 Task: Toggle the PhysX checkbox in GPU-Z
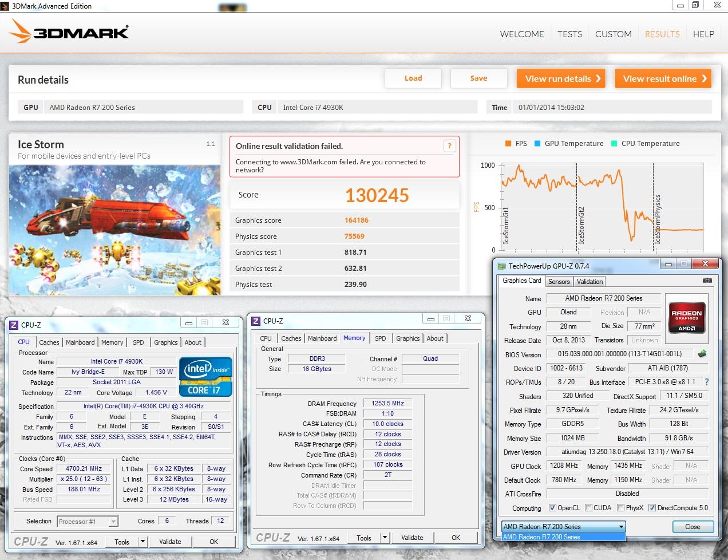(x=620, y=508)
